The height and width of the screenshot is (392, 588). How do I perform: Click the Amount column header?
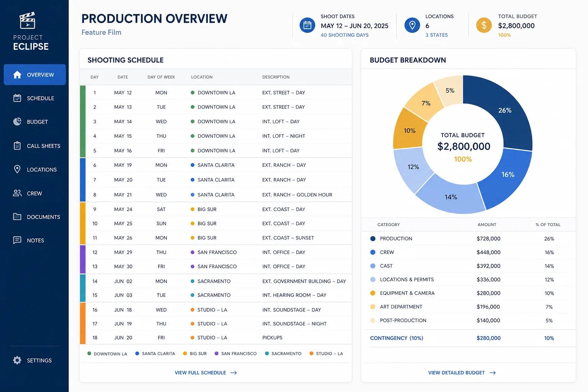tap(487, 225)
